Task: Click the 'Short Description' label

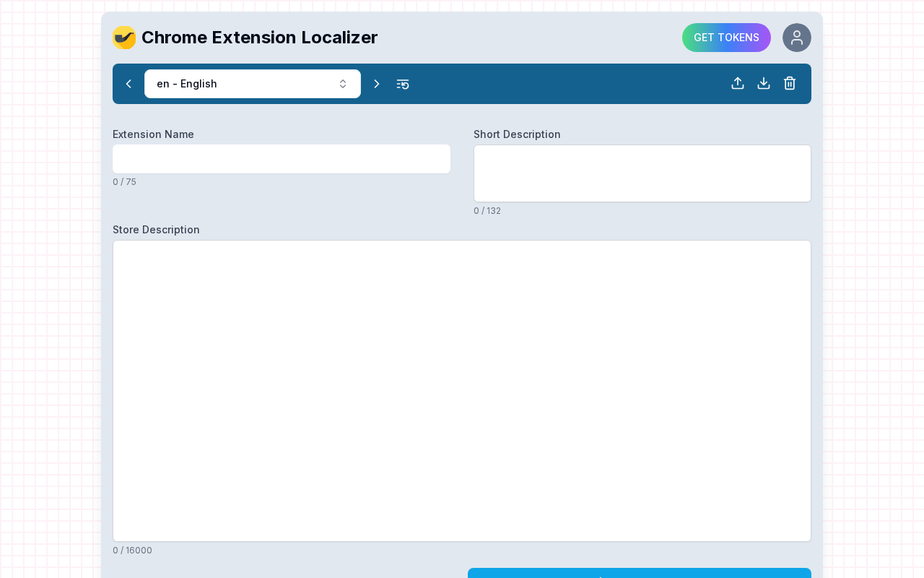Action: [517, 134]
